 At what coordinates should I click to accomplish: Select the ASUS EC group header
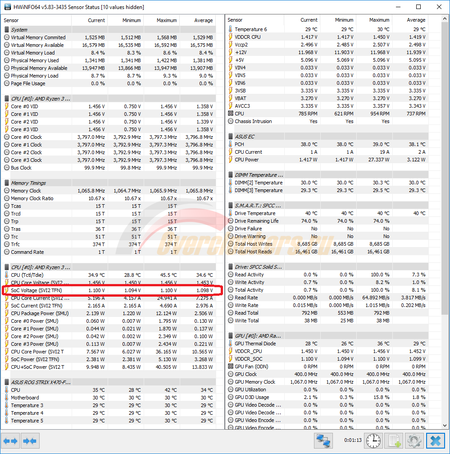(328, 137)
